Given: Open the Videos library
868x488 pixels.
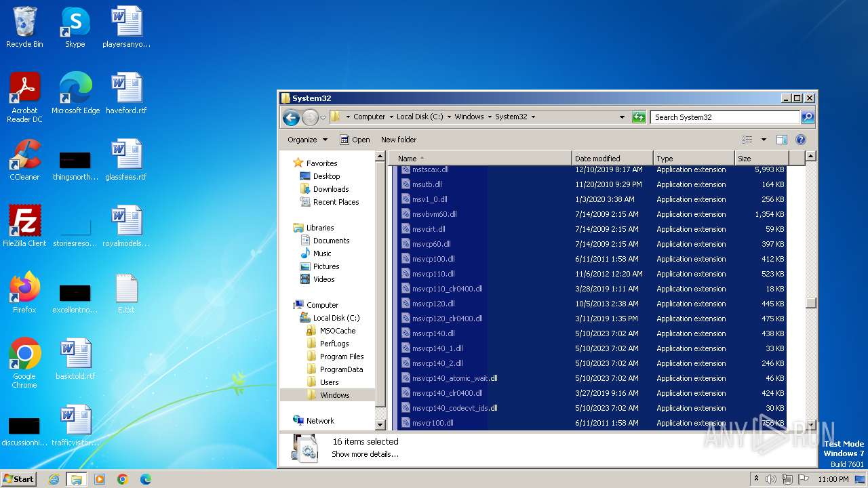Looking at the screenshot, I should pos(323,279).
